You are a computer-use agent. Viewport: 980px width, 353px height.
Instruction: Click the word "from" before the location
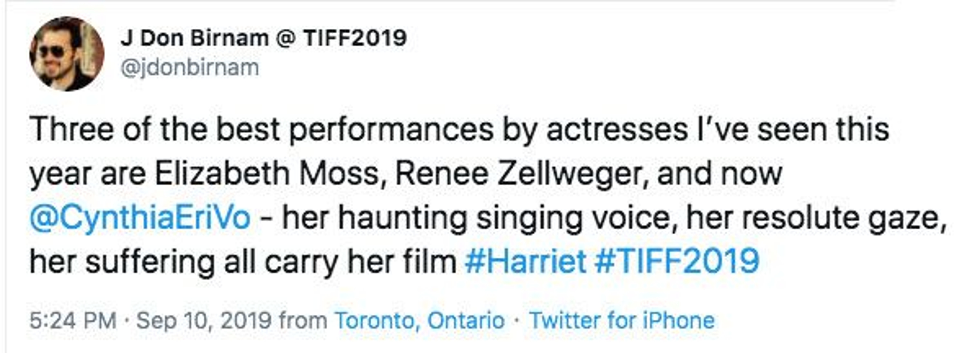[303, 321]
